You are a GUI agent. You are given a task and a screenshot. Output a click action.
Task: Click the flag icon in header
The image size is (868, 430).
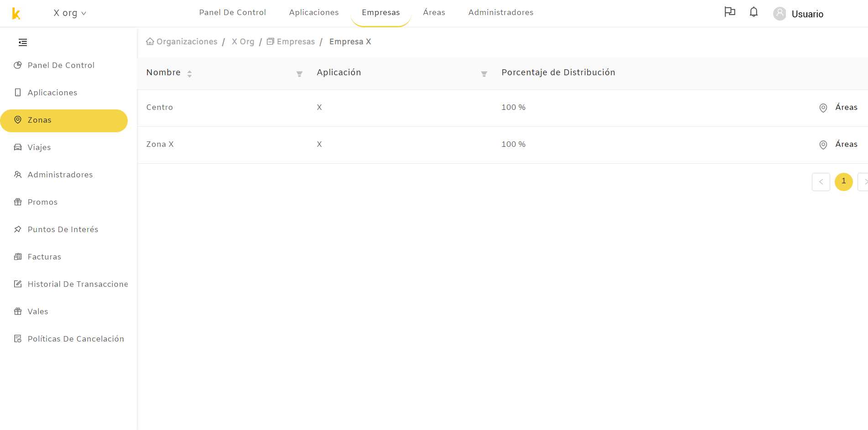[x=730, y=12]
